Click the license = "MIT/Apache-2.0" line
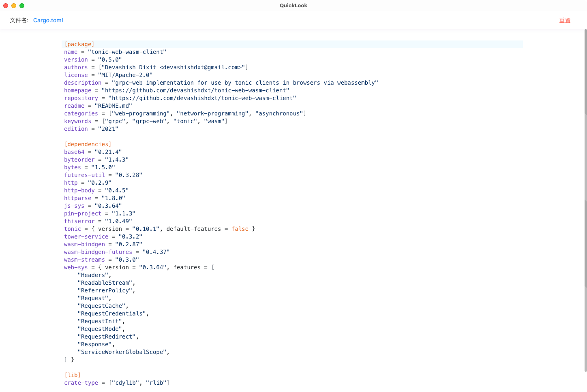The width and height of the screenshot is (587, 392). click(108, 75)
